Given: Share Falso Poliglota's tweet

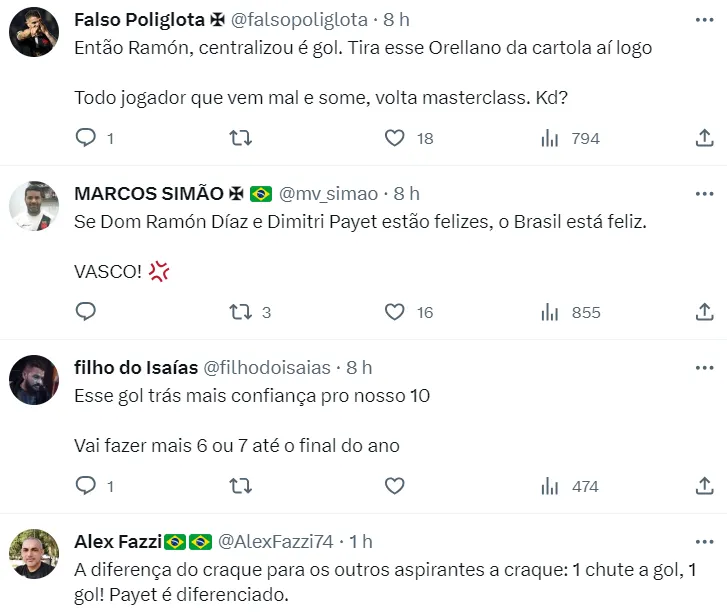Looking at the screenshot, I should point(704,138).
